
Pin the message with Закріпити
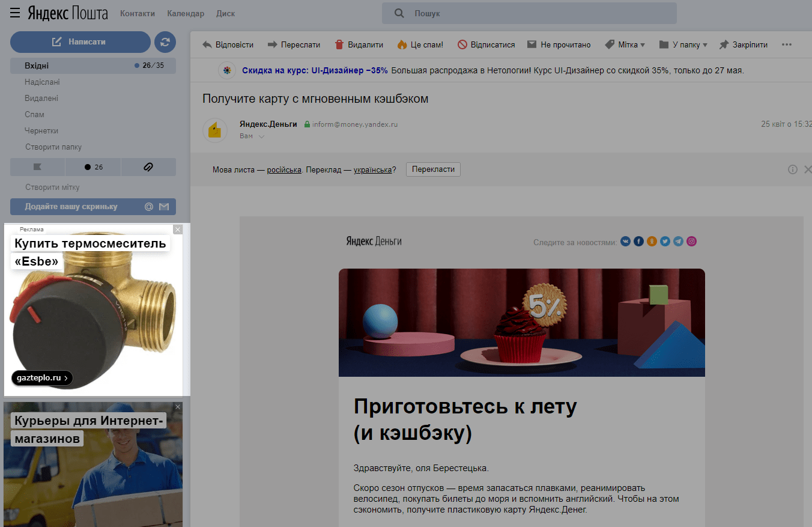click(744, 44)
